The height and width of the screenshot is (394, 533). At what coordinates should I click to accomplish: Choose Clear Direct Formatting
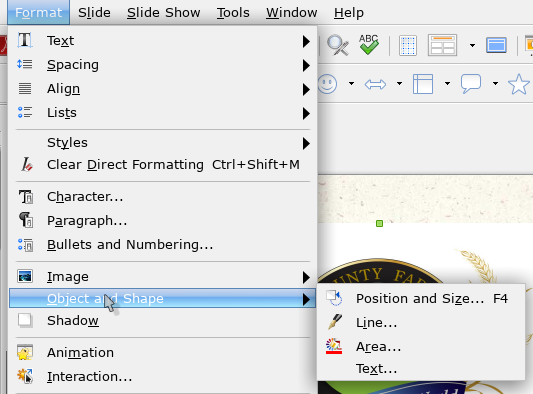tap(163, 165)
